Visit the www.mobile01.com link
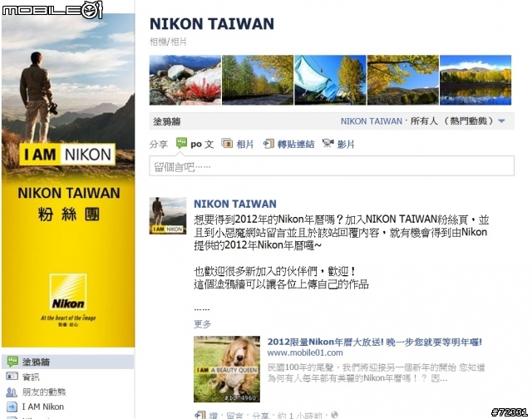Image resolution: width=532 pixels, height=419 pixels. (x=305, y=352)
